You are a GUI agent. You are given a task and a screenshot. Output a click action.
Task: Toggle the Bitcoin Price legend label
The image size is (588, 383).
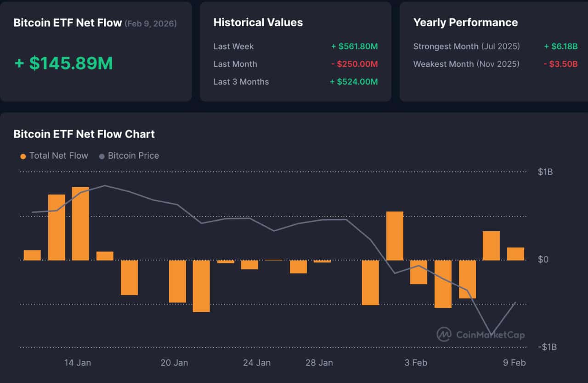coord(133,156)
